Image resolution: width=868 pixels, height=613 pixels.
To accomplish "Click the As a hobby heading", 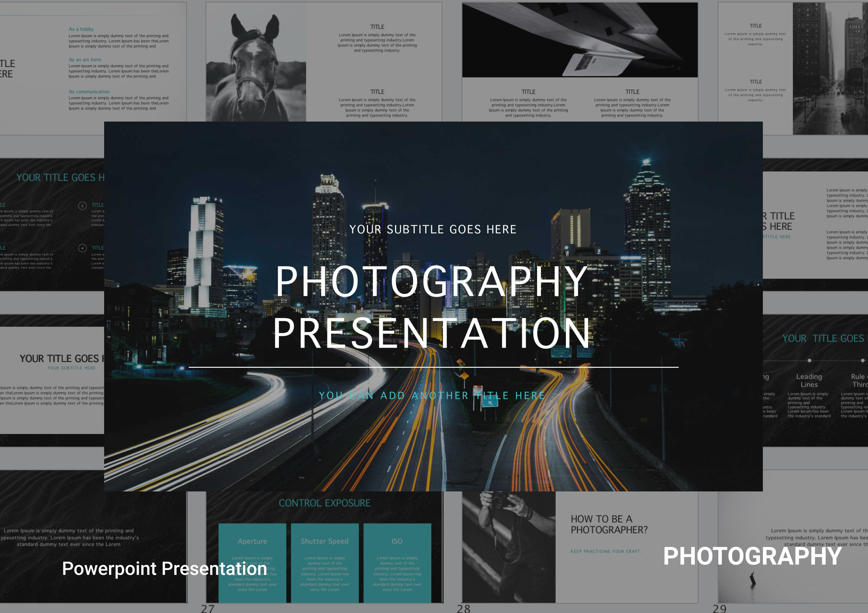I will pyautogui.click(x=81, y=29).
